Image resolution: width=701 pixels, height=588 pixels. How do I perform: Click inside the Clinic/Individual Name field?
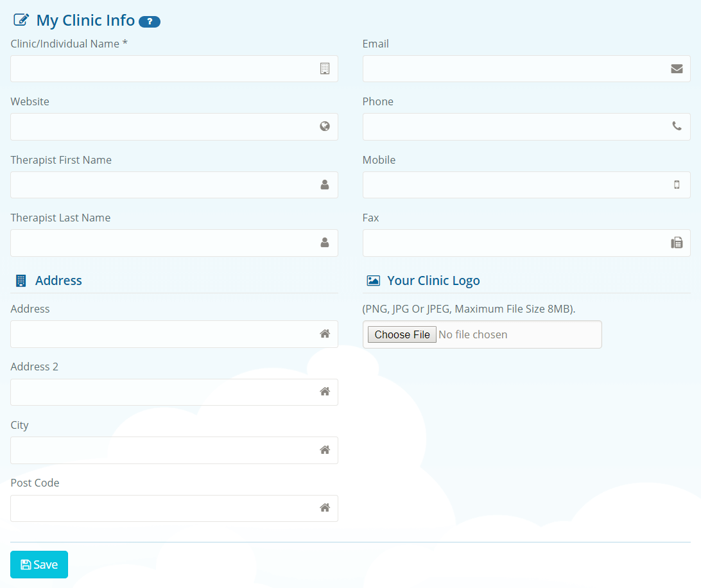(x=160, y=69)
